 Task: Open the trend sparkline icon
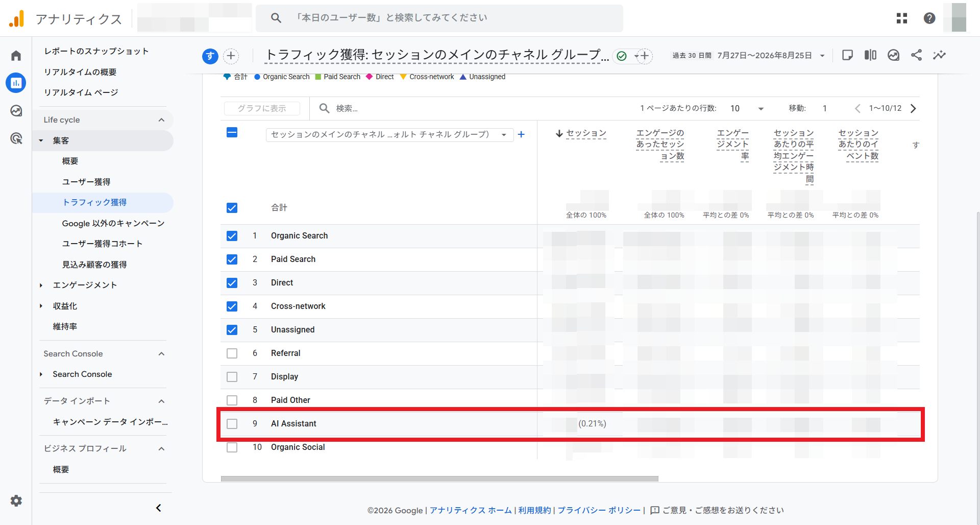[x=939, y=55]
